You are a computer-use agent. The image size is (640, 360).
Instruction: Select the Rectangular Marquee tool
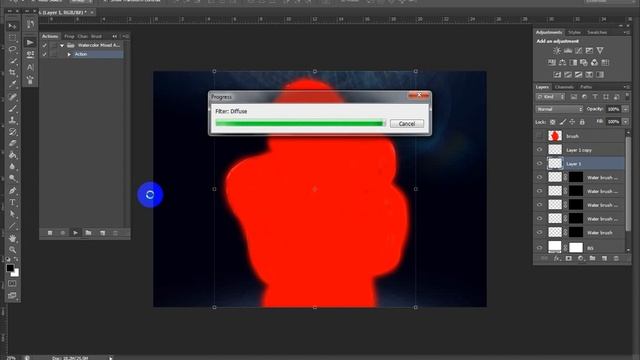pos(12,38)
